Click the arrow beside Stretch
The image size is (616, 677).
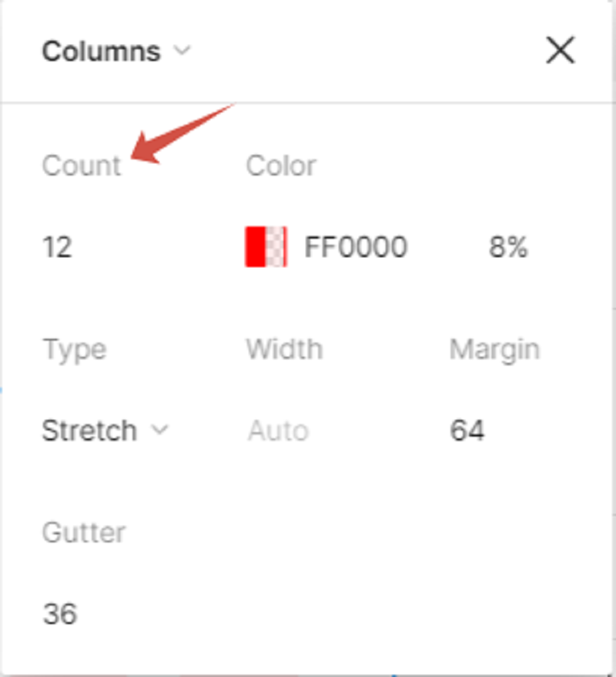(159, 431)
